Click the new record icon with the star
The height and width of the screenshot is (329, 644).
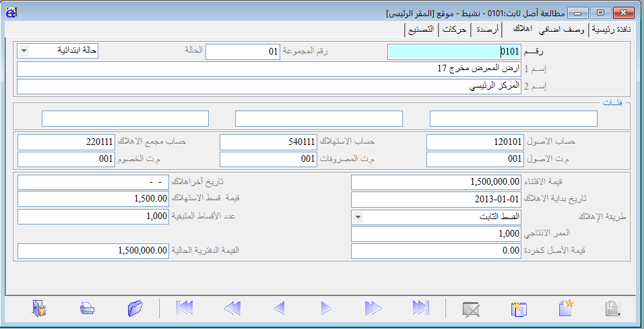tap(566, 309)
